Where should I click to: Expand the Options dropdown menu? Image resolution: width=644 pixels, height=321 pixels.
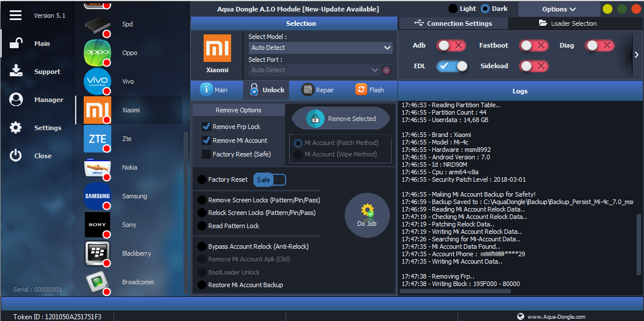pyautogui.click(x=559, y=9)
